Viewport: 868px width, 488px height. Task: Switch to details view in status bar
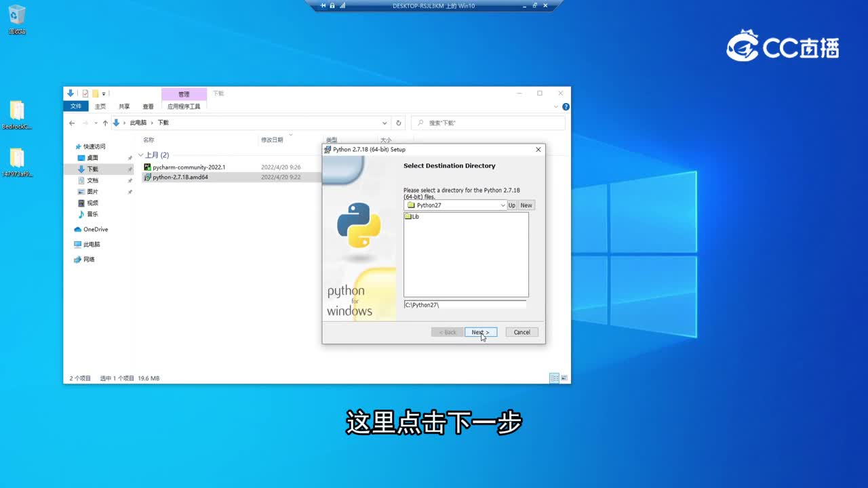[x=554, y=378]
